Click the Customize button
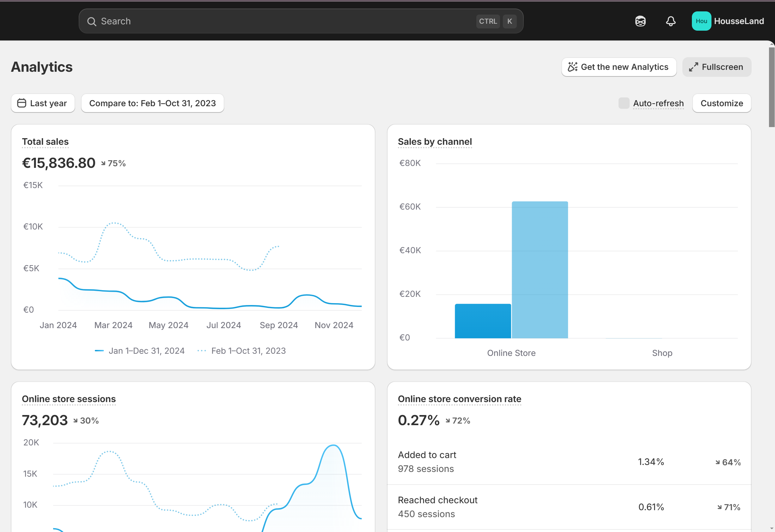This screenshot has width=775, height=532. pyautogui.click(x=722, y=103)
